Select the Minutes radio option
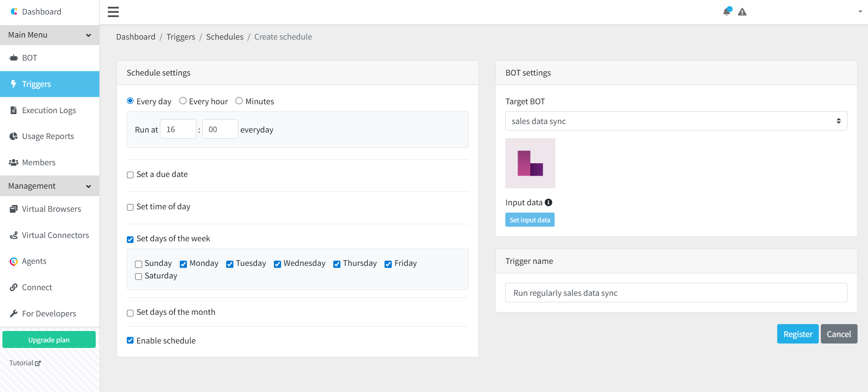868x392 pixels. click(x=239, y=101)
